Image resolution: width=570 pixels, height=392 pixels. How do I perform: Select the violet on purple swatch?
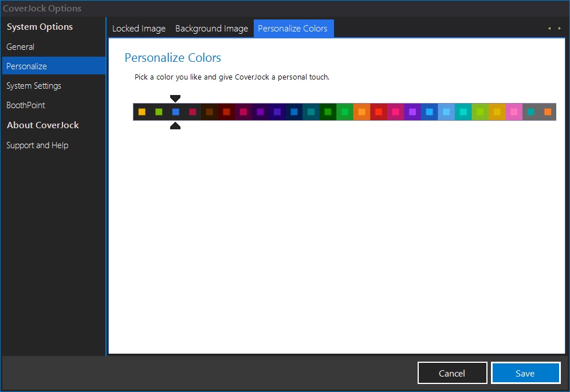[x=412, y=112]
